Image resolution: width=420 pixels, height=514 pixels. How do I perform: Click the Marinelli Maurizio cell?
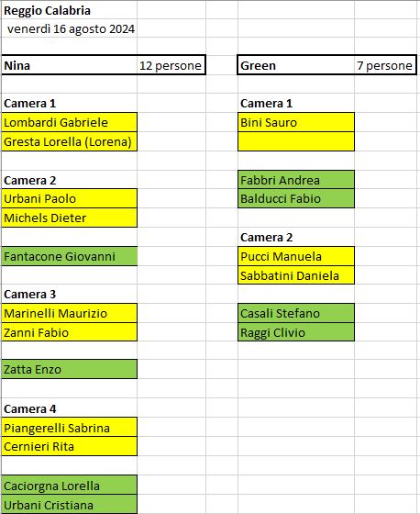point(69,313)
